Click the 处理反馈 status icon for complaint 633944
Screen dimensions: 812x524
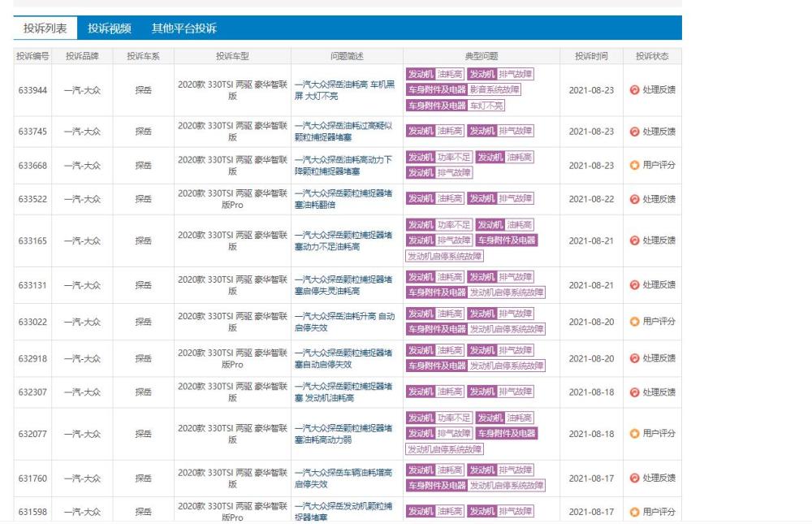pos(634,89)
